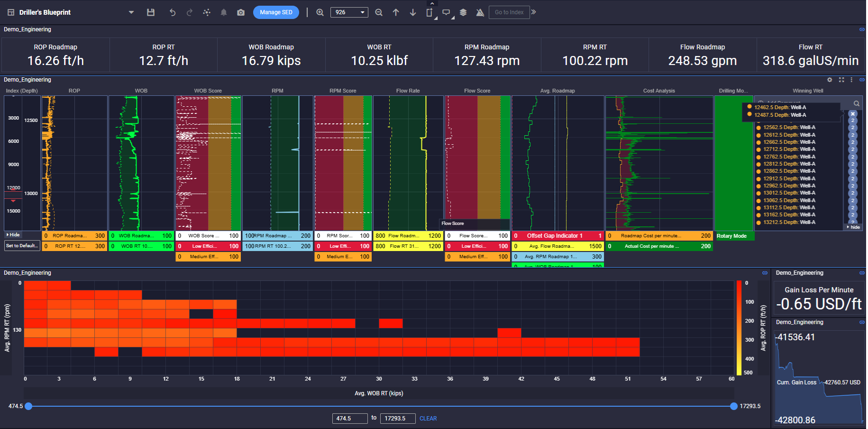Click the right range slider handle
This screenshot has width=868, height=429.
[734, 406]
